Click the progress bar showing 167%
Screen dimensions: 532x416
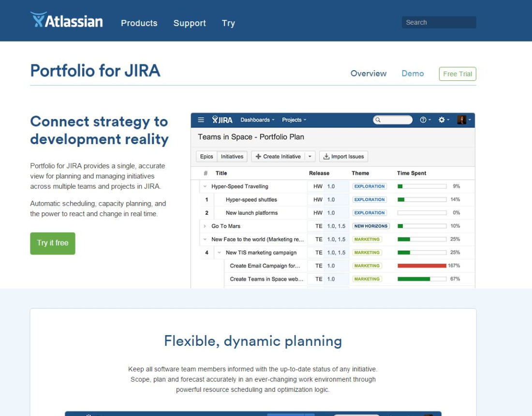pos(422,266)
